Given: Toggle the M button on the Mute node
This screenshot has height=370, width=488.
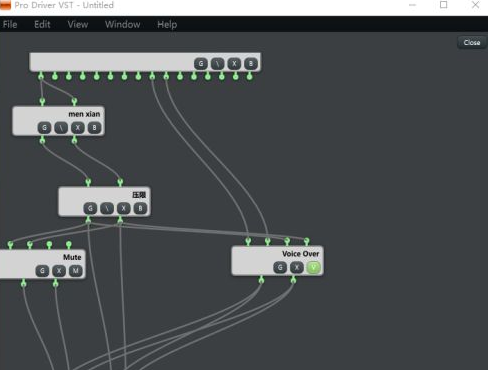Looking at the screenshot, I should click(76, 271).
